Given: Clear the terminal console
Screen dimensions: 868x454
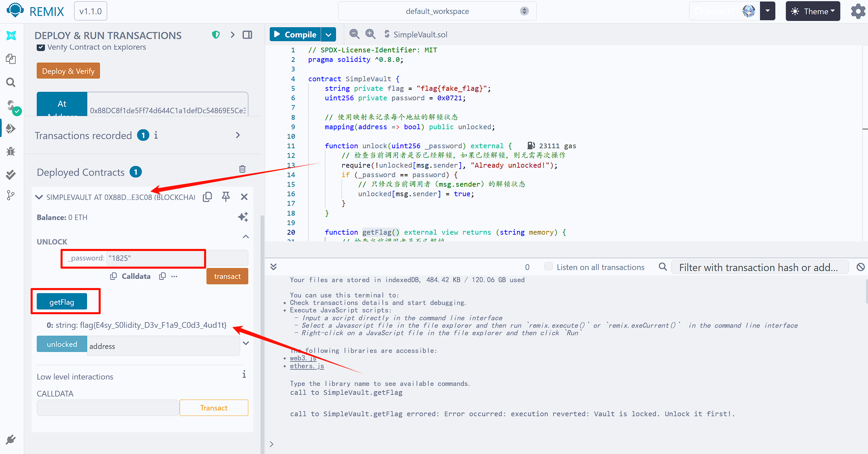Looking at the screenshot, I should [861, 267].
